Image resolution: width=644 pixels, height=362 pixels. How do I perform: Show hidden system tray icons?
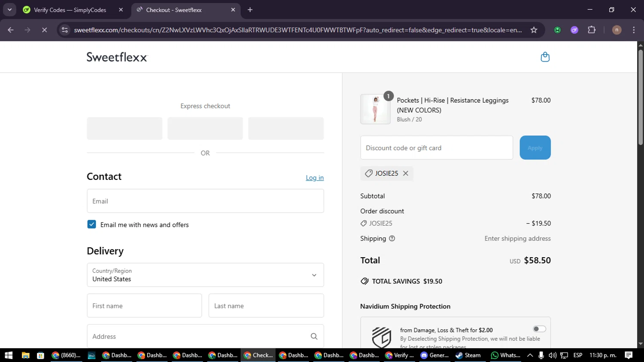pos(530,355)
